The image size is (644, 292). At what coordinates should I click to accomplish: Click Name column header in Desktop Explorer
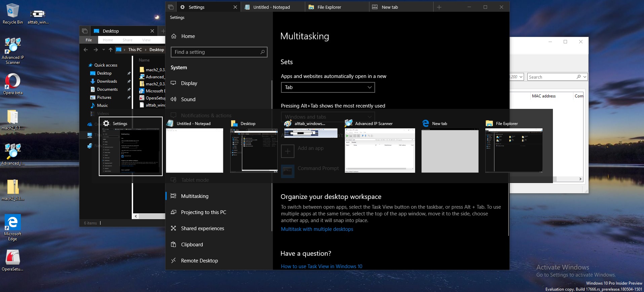click(144, 60)
